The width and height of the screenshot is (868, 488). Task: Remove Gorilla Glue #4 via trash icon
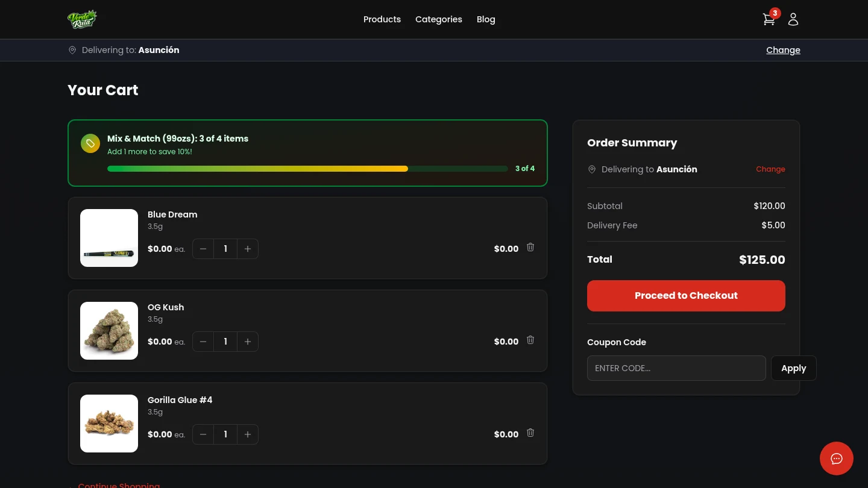pos(530,433)
